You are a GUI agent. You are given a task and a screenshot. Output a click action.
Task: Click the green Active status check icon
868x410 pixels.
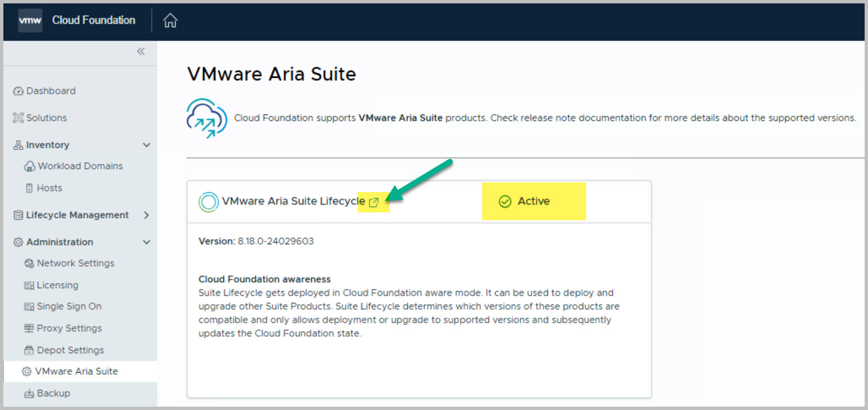coord(505,202)
